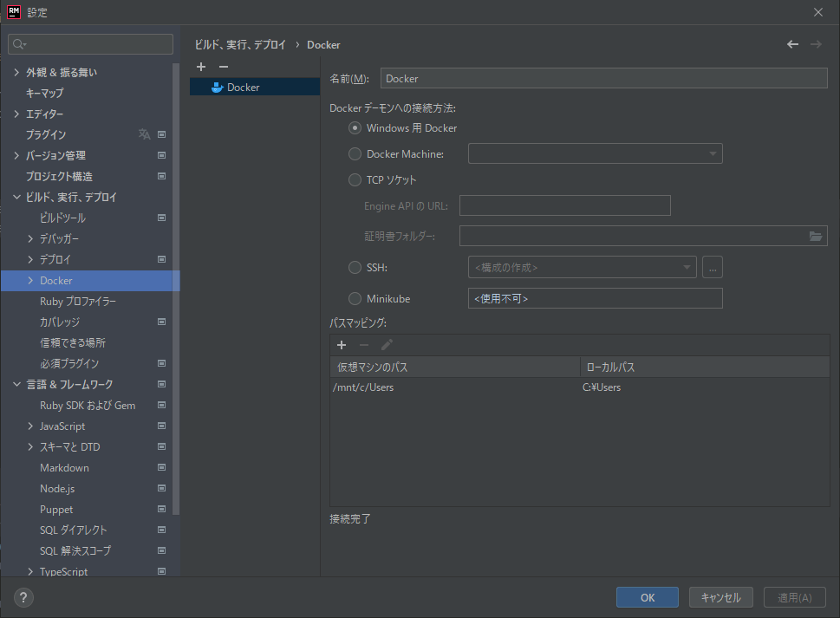
Task: Click project-level icon beside プラグイン
Action: (x=161, y=134)
